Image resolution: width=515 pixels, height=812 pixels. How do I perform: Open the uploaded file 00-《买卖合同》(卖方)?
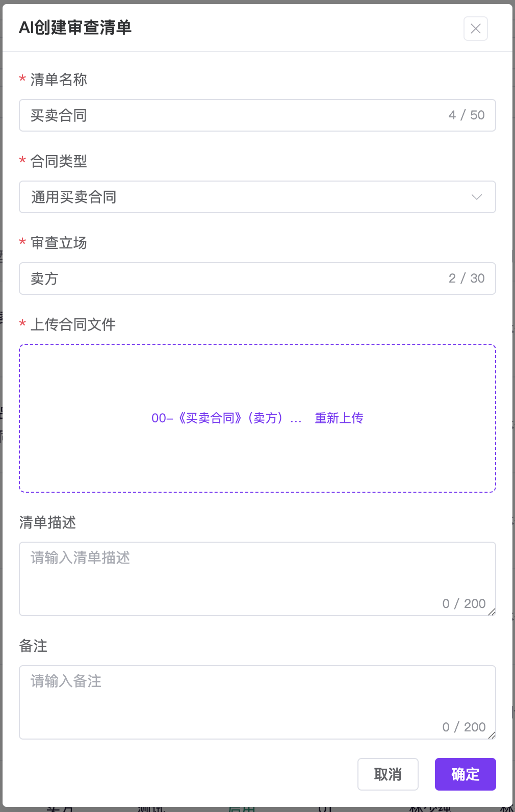[x=226, y=418]
